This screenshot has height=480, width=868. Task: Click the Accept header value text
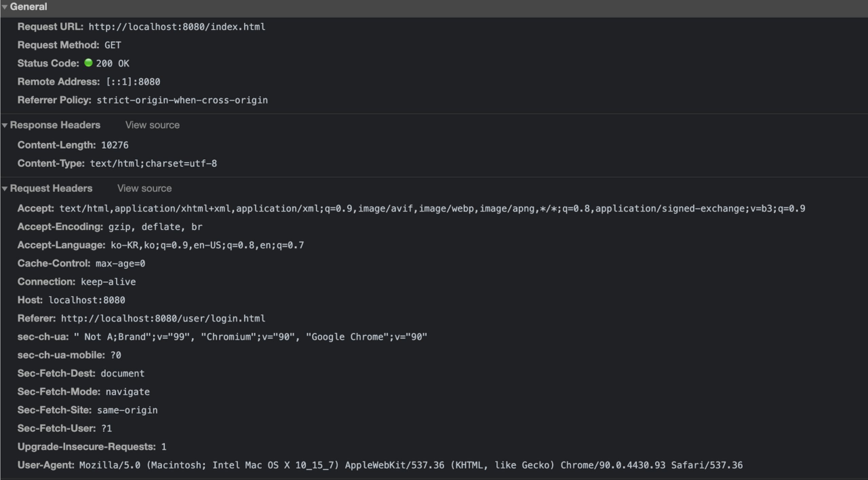(x=432, y=208)
